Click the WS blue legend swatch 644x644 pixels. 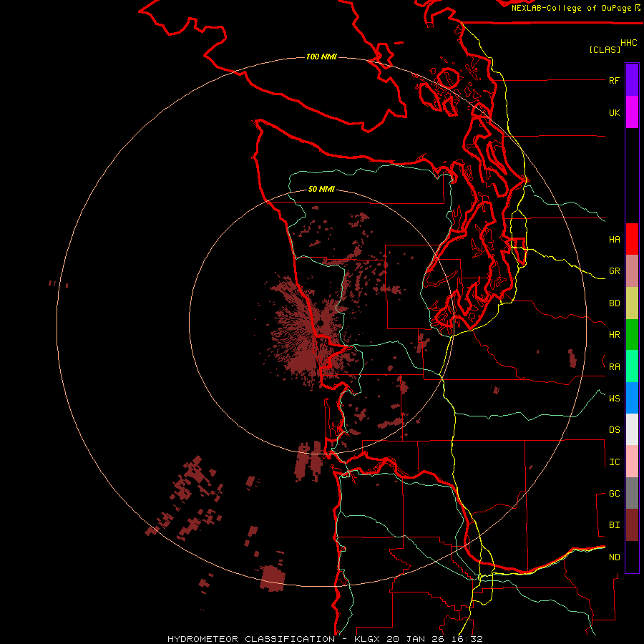[x=632, y=398]
